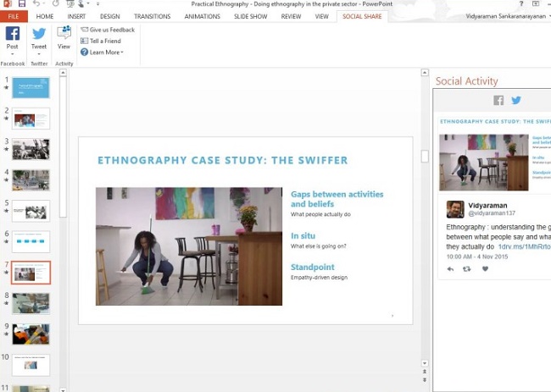Image resolution: width=551 pixels, height=392 pixels.
Task: Switch to the TRANSITIONS tab
Action: tap(152, 16)
